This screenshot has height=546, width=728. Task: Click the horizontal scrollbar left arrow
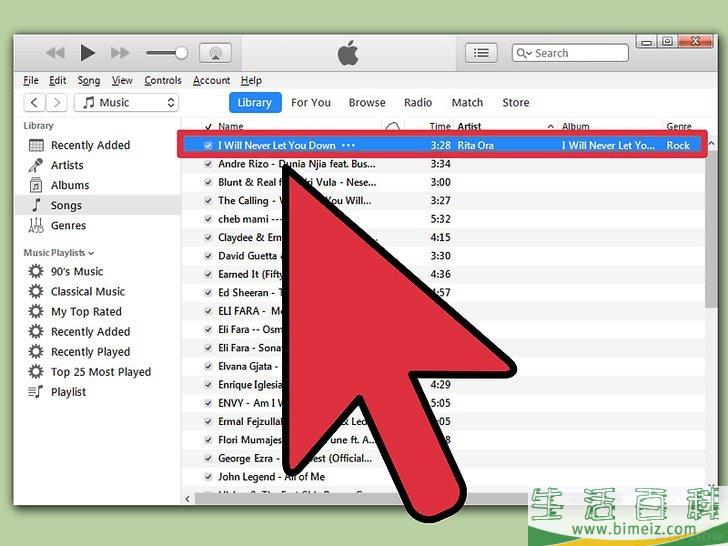(188, 499)
